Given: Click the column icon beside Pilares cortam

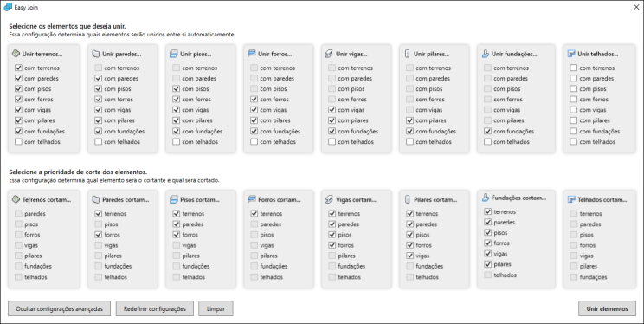Looking at the screenshot, I should pos(408,199).
